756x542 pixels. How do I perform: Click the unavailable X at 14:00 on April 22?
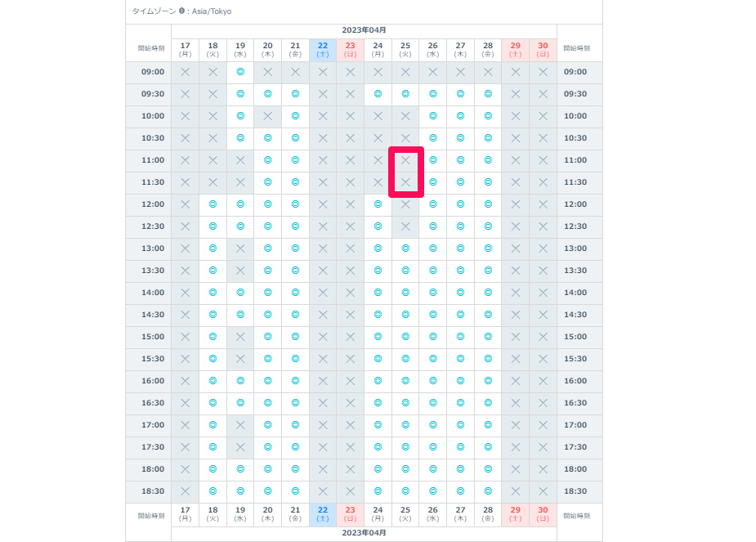(x=323, y=293)
